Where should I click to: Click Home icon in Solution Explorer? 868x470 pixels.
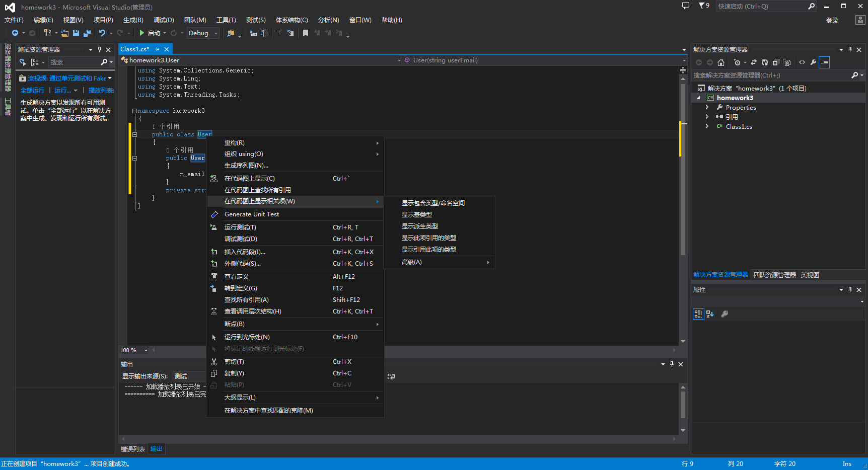pos(721,62)
